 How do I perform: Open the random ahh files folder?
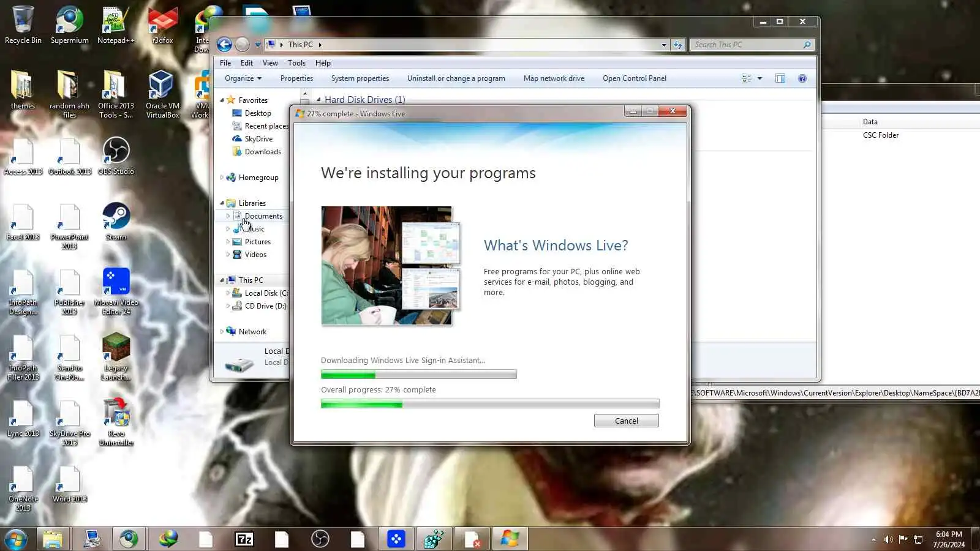click(69, 94)
